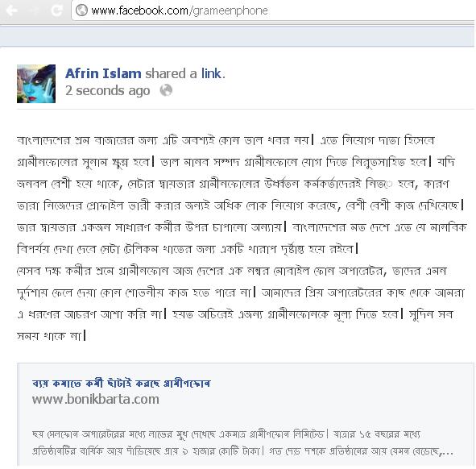Click the "shared a" text in post header
This screenshot has width=476, height=469.
pyautogui.click(x=172, y=73)
